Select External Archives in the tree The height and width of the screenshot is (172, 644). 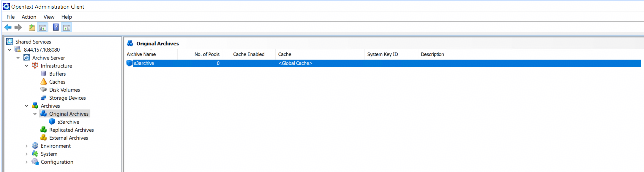[69, 138]
